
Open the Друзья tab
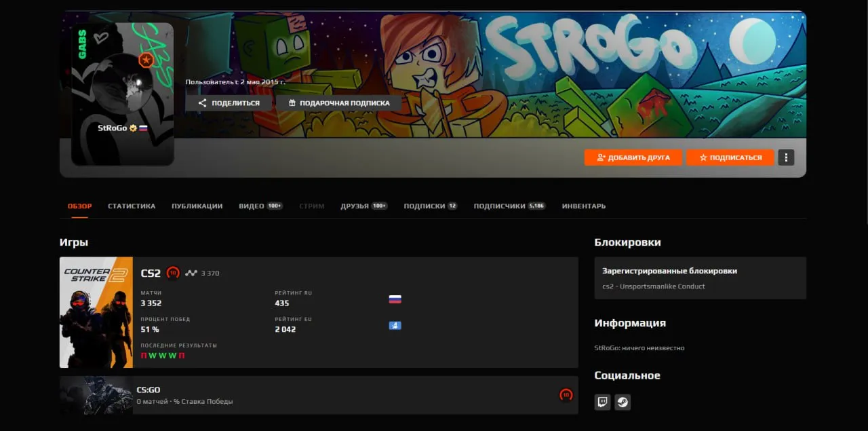(x=364, y=206)
